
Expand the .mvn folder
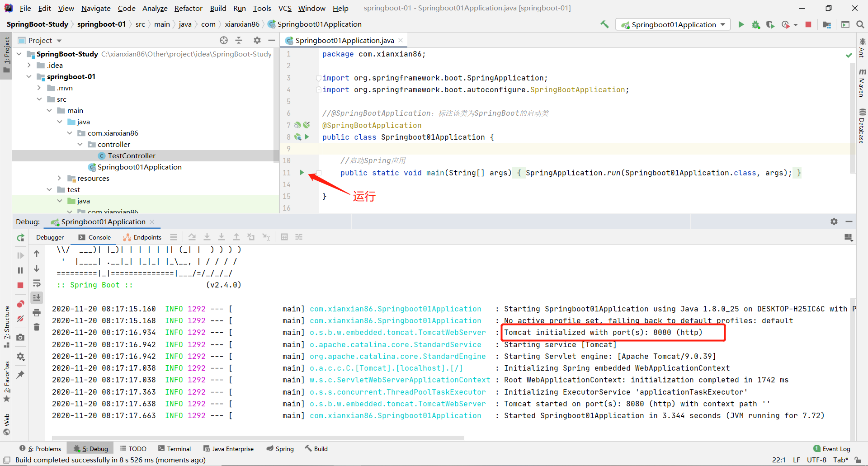coord(39,88)
